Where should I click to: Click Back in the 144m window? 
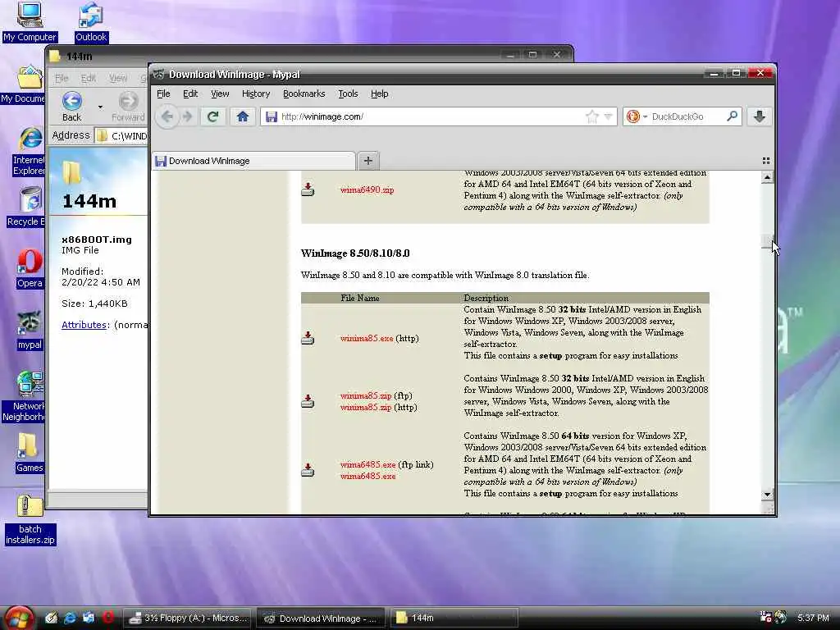tap(72, 107)
